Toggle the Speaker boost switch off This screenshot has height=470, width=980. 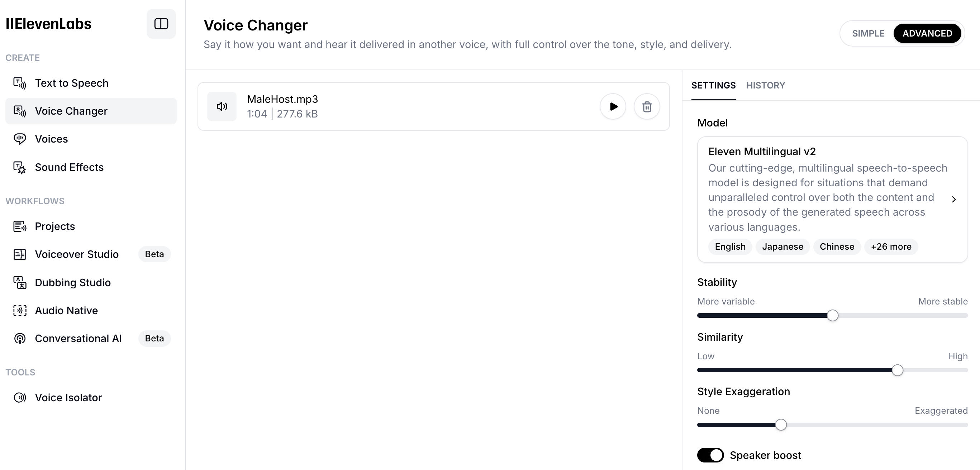(x=710, y=455)
